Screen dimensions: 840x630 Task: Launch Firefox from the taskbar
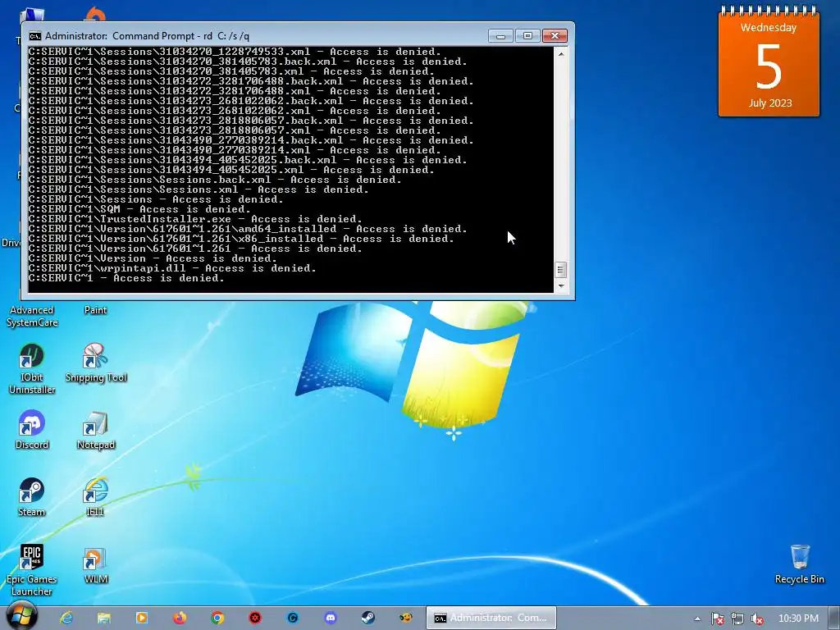pyautogui.click(x=180, y=618)
